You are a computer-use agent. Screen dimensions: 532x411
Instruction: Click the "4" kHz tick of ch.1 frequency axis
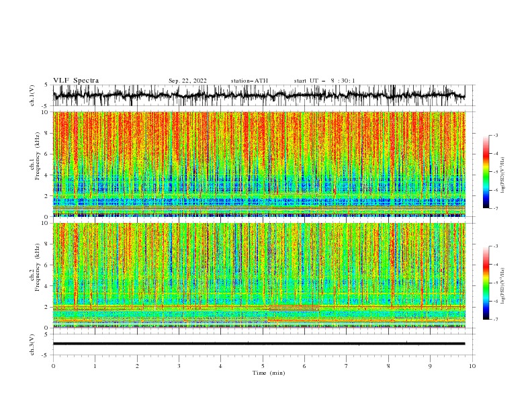coord(47,175)
